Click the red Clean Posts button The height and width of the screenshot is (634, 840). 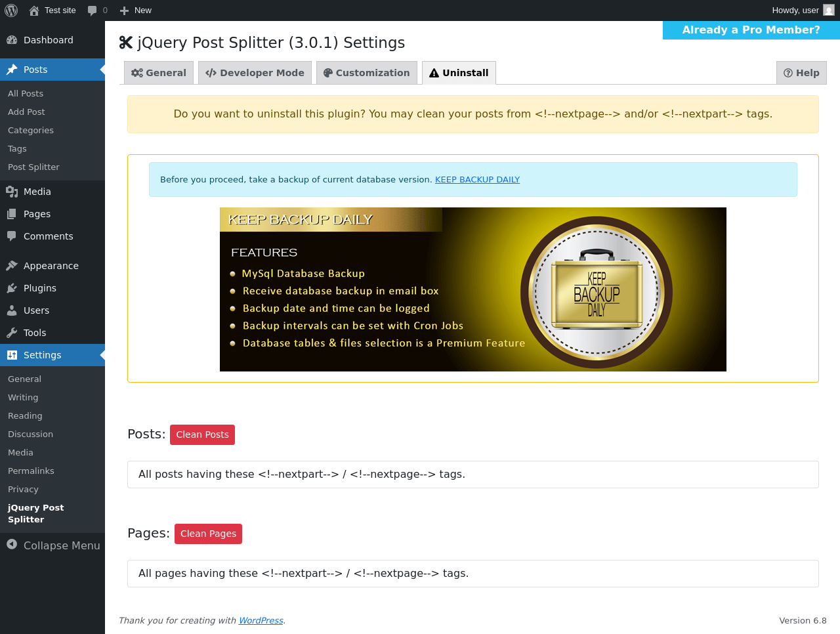click(202, 434)
